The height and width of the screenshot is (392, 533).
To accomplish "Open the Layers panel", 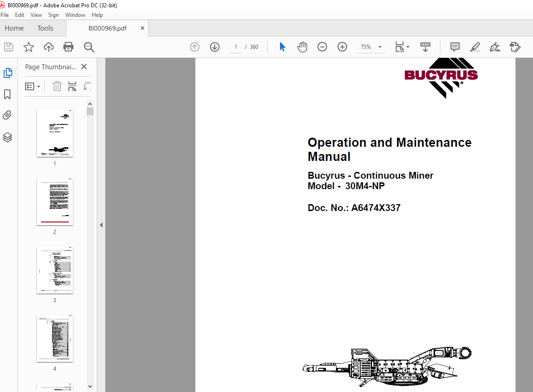I will click(x=7, y=137).
